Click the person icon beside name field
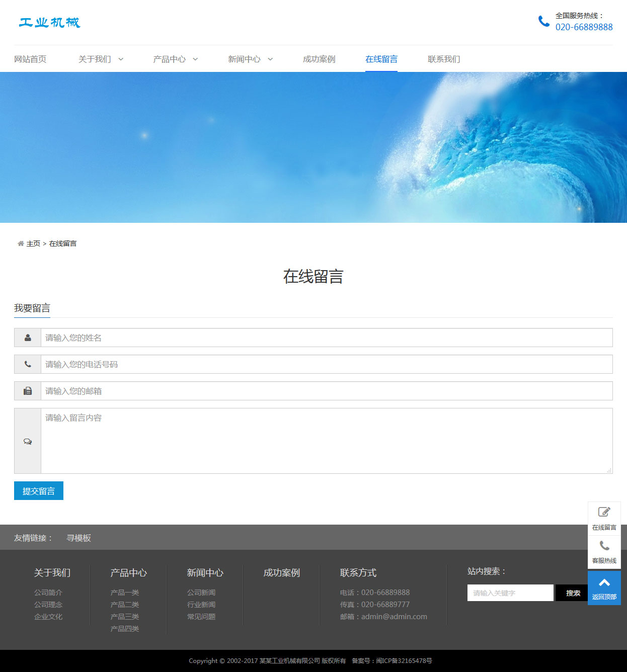The width and height of the screenshot is (627, 672). [x=28, y=338]
